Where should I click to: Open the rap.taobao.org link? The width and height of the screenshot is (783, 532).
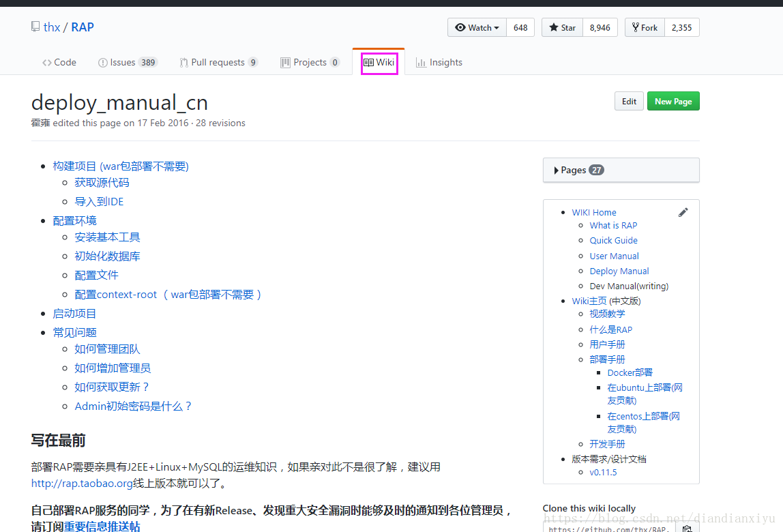(82, 484)
